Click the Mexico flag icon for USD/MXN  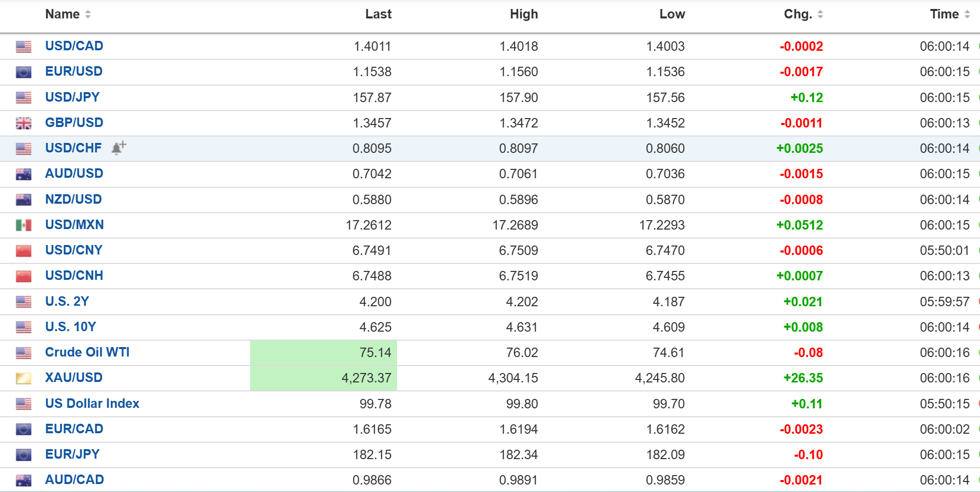pyautogui.click(x=23, y=225)
